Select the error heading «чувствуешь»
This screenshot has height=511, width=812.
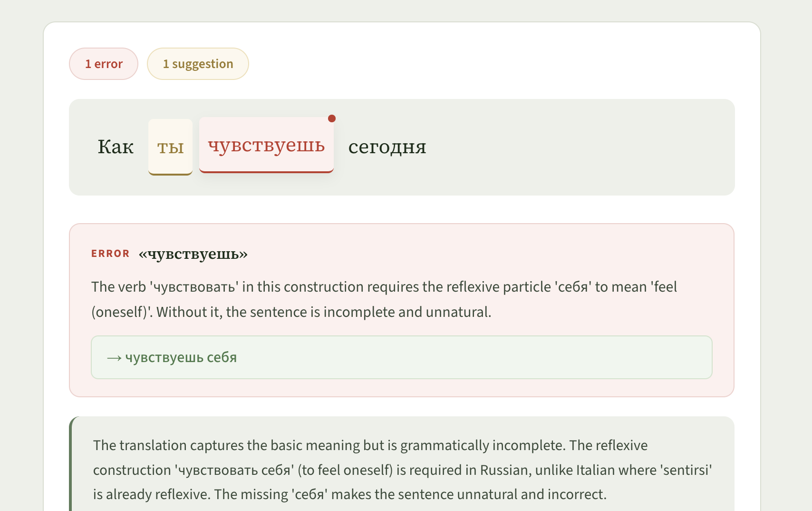(192, 254)
